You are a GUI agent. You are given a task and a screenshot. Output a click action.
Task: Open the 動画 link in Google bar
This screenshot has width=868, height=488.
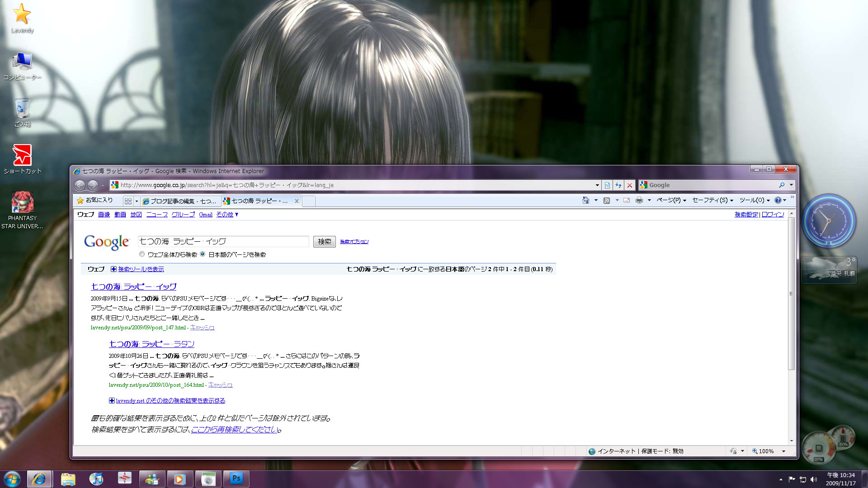120,215
